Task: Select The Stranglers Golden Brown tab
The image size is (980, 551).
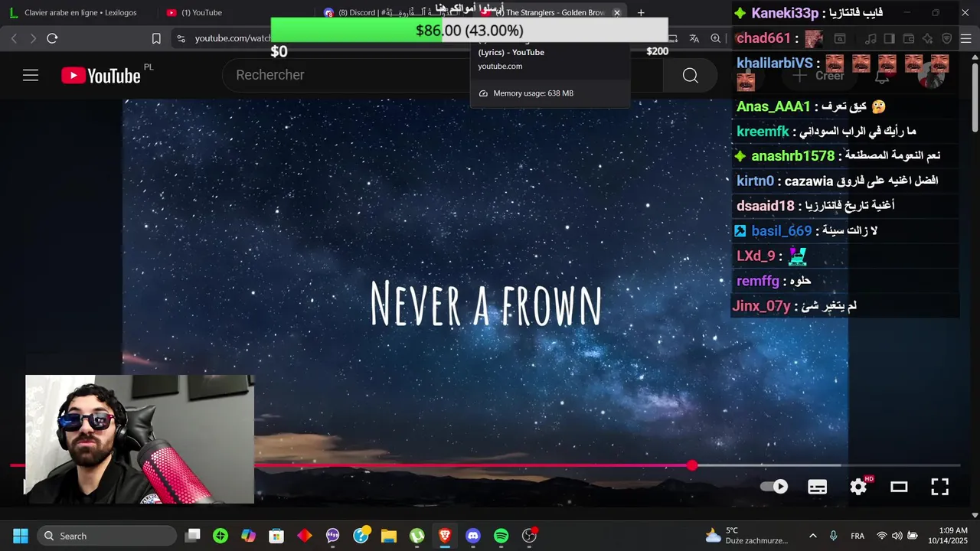Action: point(550,12)
